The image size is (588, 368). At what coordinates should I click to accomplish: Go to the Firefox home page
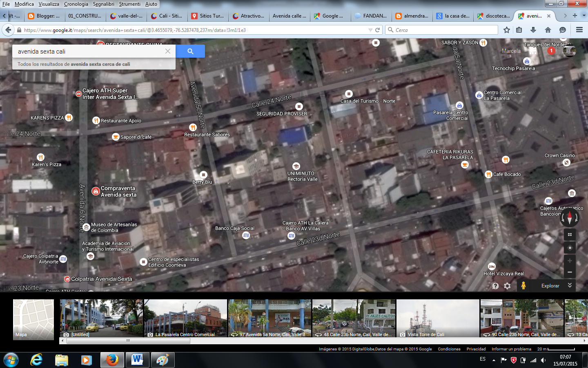(548, 30)
